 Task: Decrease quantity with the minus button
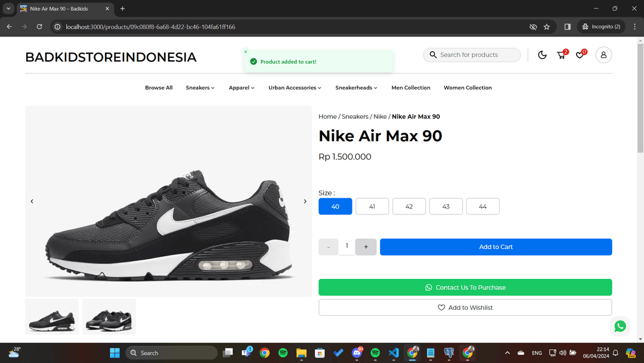pyautogui.click(x=328, y=247)
